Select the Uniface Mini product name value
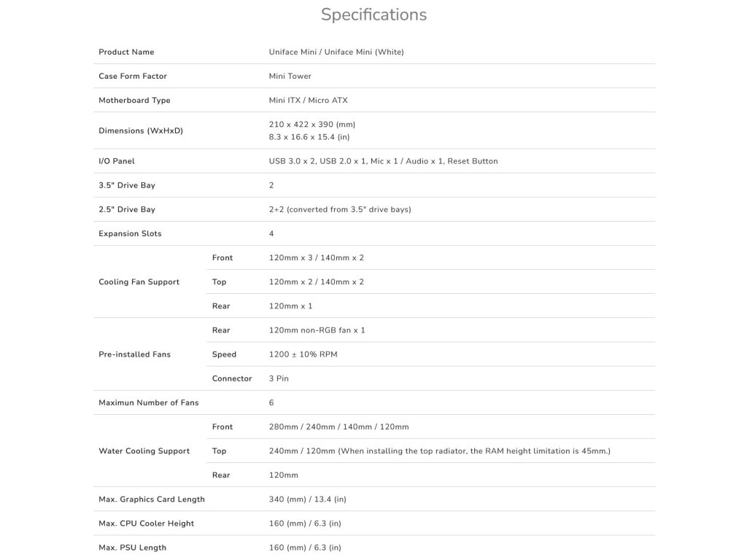Screen dimensions: 747x560 [336, 52]
